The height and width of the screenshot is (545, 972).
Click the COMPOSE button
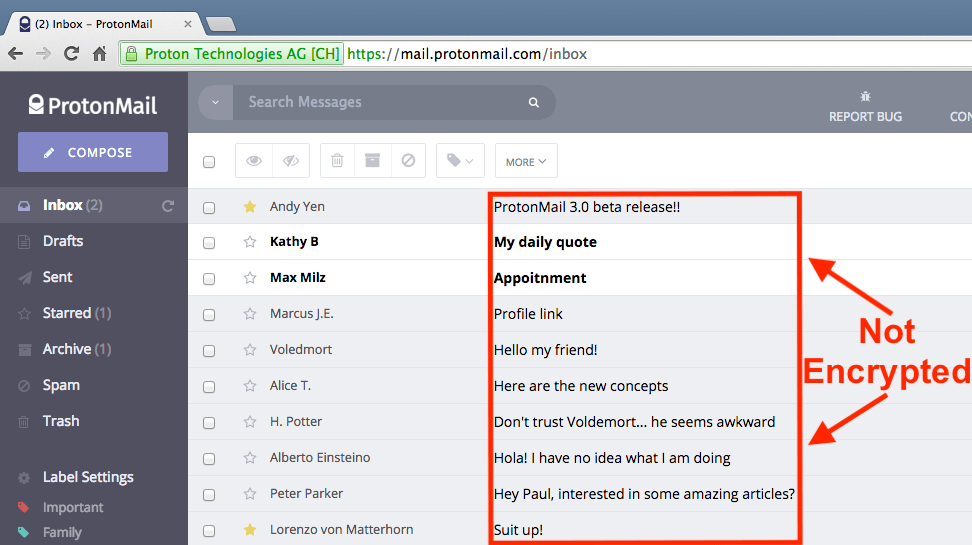pyautogui.click(x=93, y=152)
